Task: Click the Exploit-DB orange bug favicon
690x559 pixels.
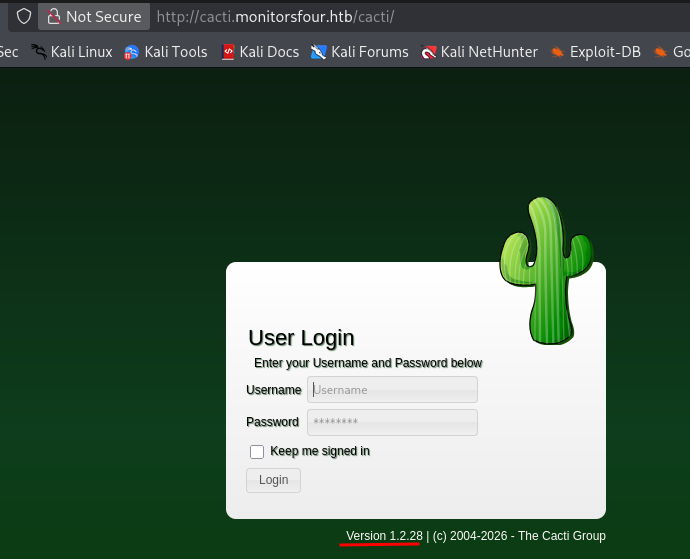Action: tap(557, 52)
